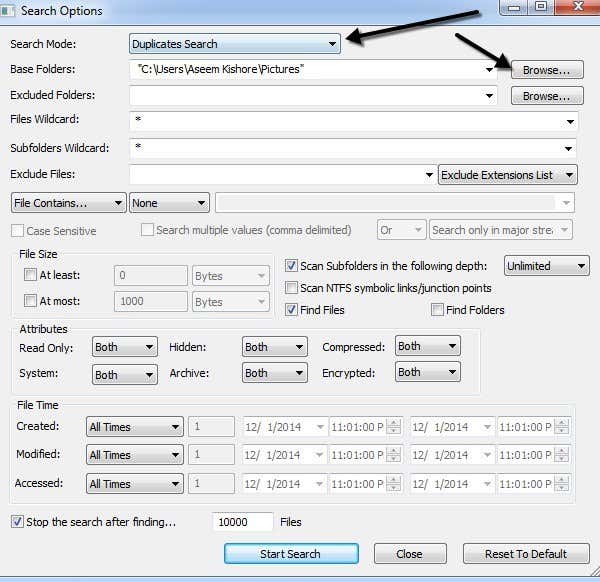Maximize the Search Options window
This screenshot has height=582, width=600.
tap(541, 7)
